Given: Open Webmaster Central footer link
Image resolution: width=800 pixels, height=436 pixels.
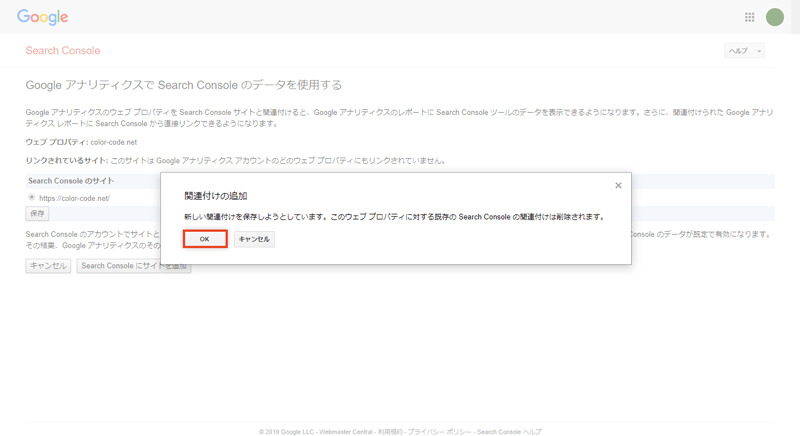Looking at the screenshot, I should pyautogui.click(x=346, y=432).
